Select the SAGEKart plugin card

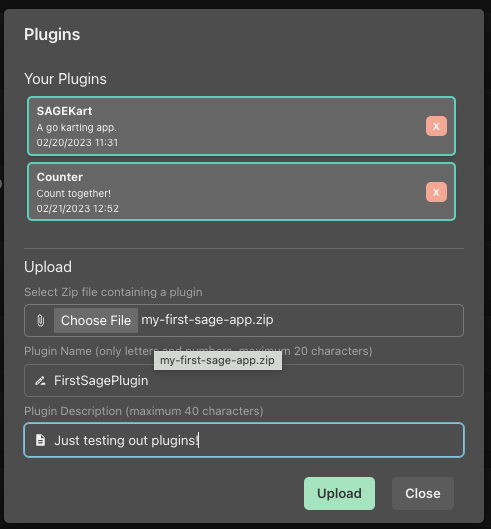click(x=241, y=126)
